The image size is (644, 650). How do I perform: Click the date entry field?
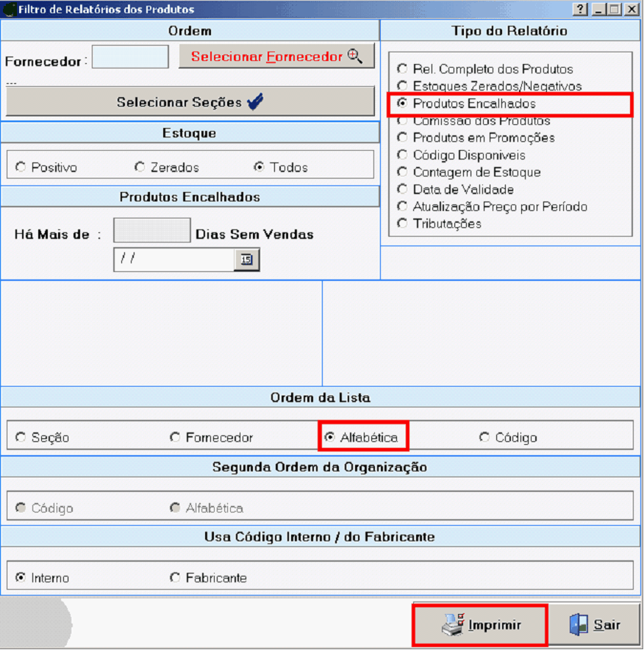173,260
